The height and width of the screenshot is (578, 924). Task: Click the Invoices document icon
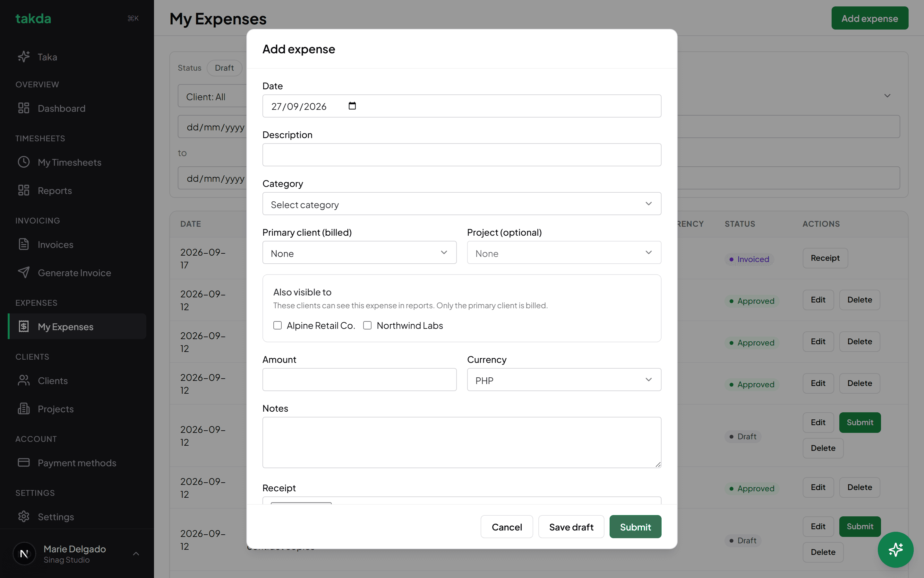[24, 244]
